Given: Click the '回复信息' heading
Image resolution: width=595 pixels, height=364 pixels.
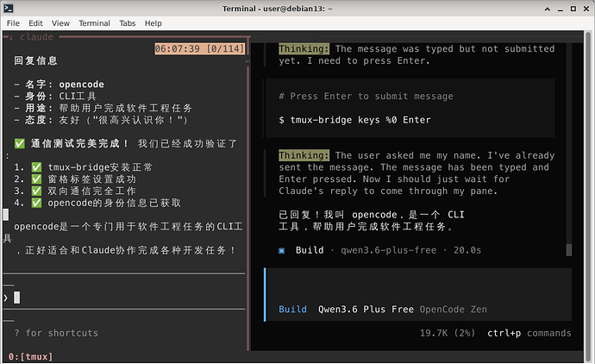Looking at the screenshot, I should [x=35, y=60].
